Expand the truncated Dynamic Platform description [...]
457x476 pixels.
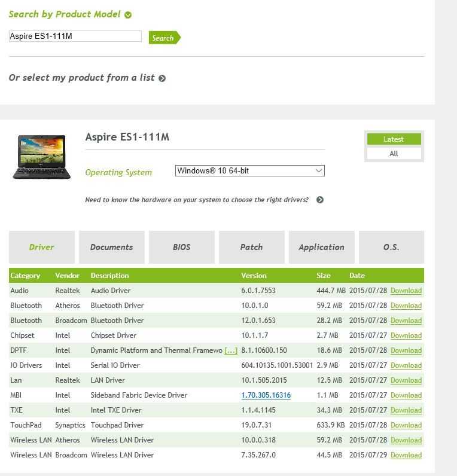pos(231,351)
